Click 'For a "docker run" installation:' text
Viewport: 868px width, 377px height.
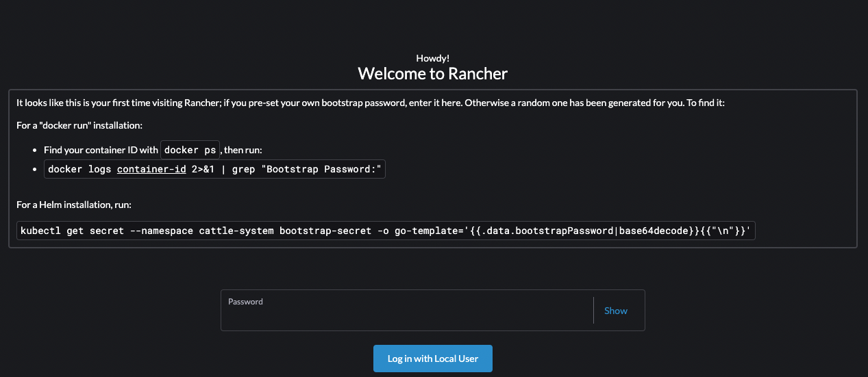(x=79, y=125)
